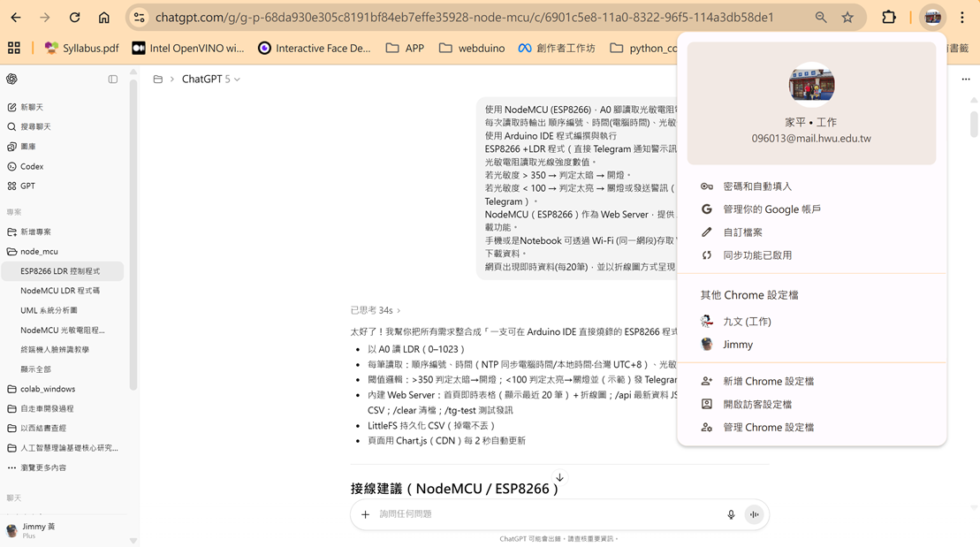Start voice mode with the waveform icon
980x547 pixels.
coord(754,514)
